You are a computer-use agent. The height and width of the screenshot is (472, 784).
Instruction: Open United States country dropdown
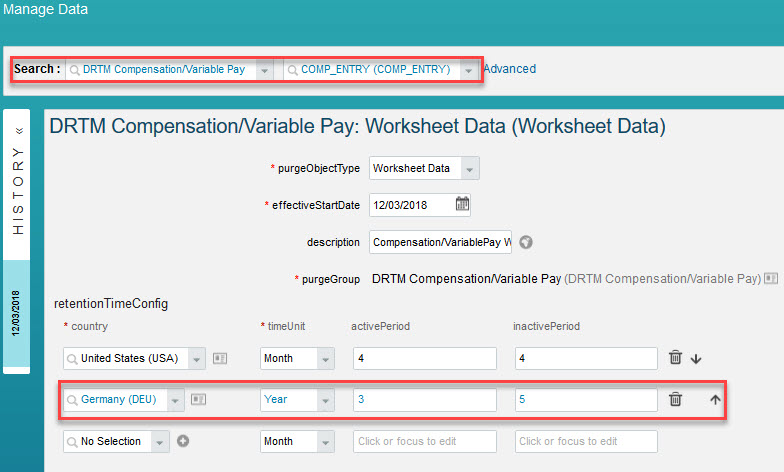click(196, 358)
